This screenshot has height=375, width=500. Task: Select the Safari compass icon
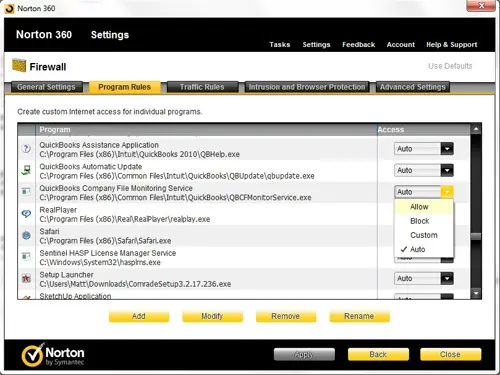point(26,235)
